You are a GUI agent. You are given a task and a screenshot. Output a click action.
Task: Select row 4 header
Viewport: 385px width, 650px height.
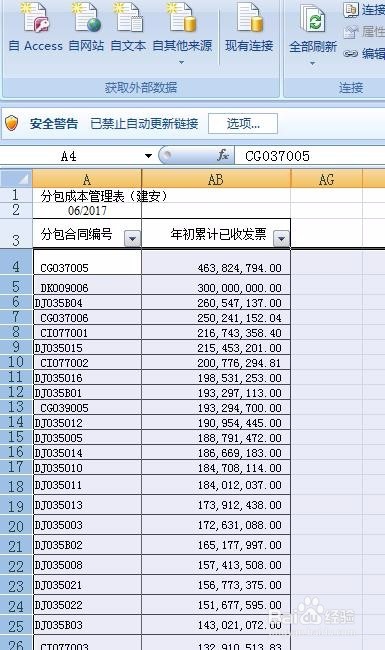point(16,262)
